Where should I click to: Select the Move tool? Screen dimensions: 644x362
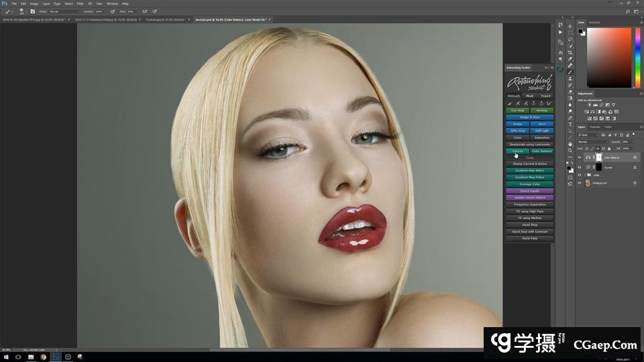tap(570, 26)
